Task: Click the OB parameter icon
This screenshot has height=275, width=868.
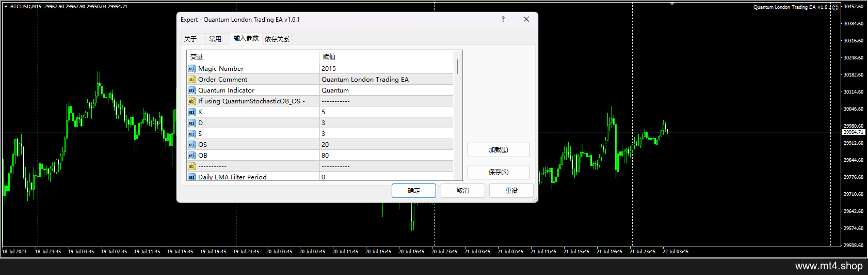Action: coord(191,156)
